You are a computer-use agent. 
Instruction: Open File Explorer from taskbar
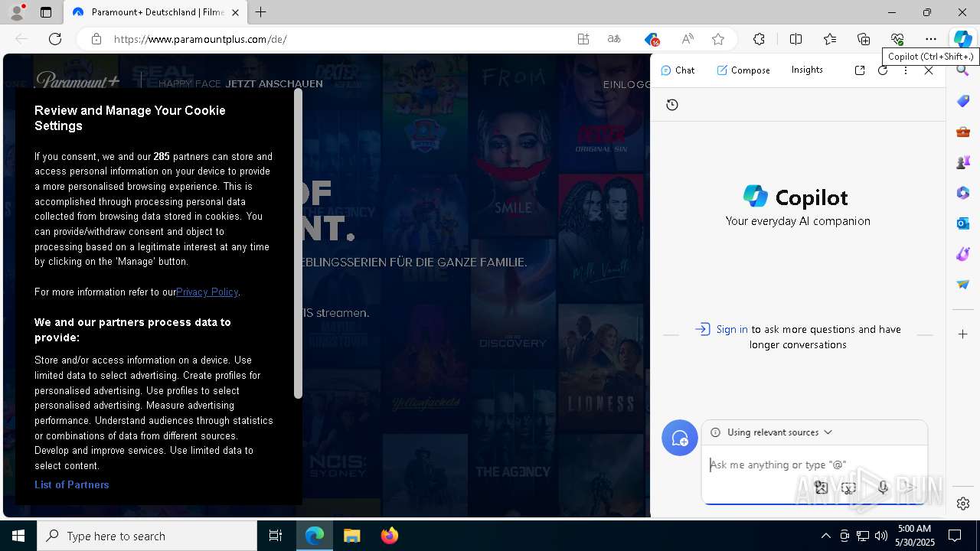(352, 536)
